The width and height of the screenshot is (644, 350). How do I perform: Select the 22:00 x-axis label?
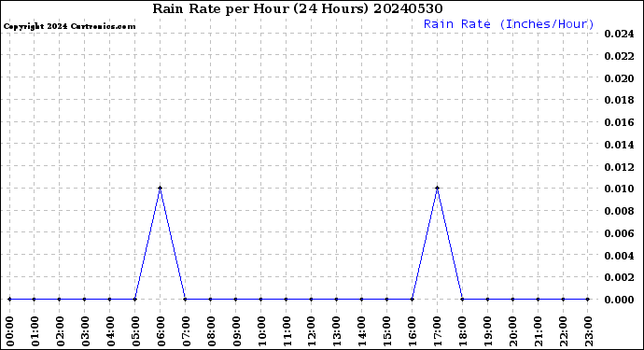[x=564, y=331]
